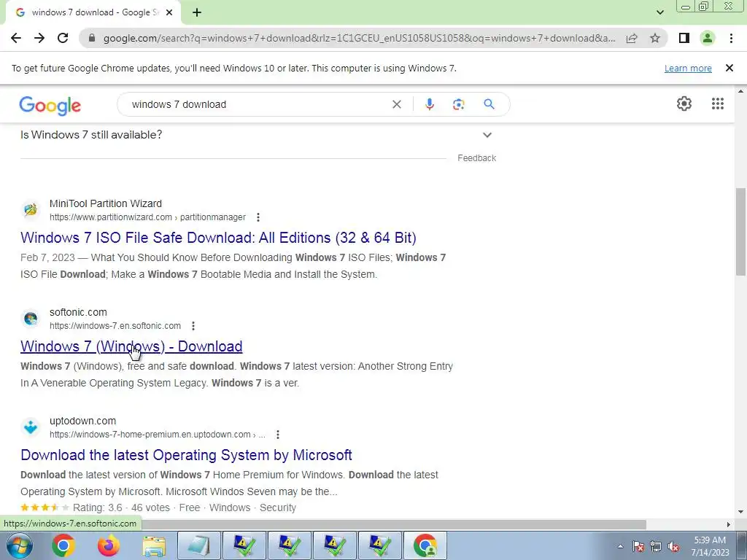Open uptodown.com result options menu
Image resolution: width=747 pixels, height=560 pixels.
[x=278, y=435]
